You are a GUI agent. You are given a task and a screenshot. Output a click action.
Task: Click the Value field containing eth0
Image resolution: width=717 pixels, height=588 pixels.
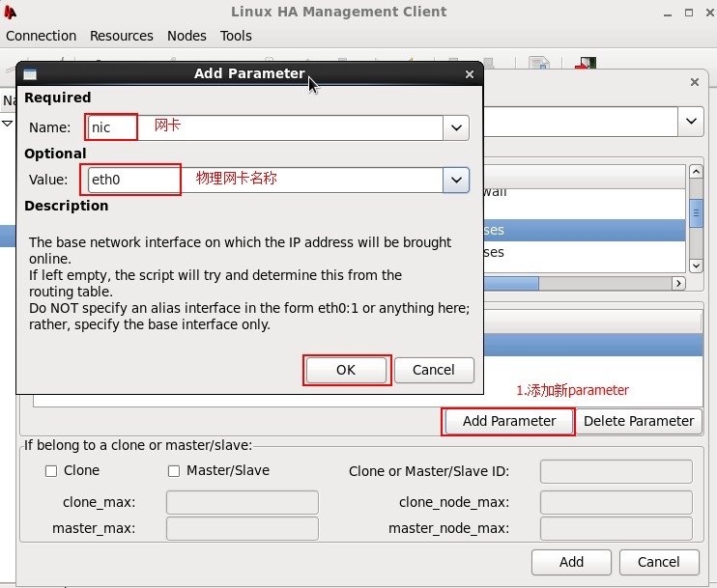[x=265, y=180]
